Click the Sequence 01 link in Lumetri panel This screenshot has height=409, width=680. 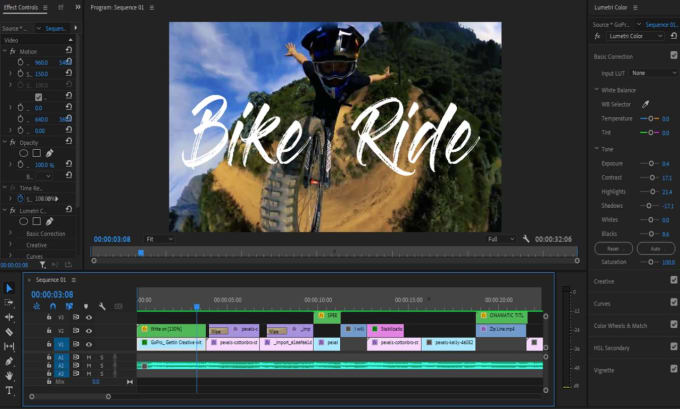pos(661,25)
